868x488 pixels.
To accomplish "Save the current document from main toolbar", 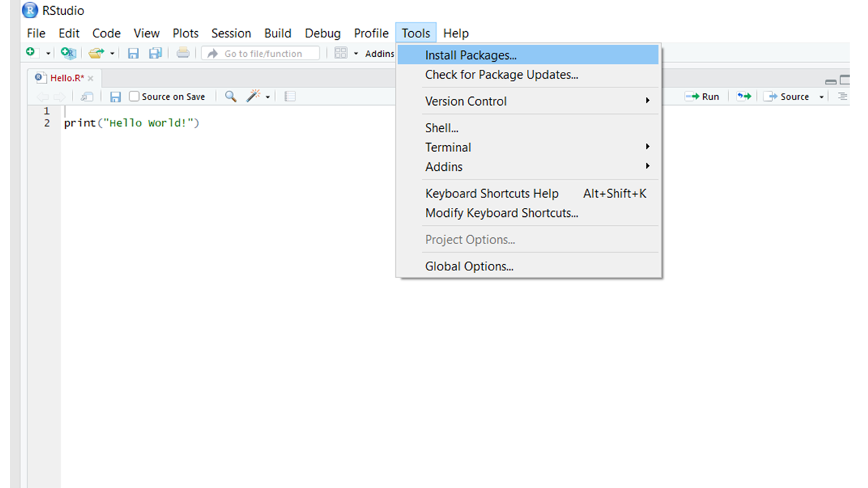I will [x=134, y=53].
